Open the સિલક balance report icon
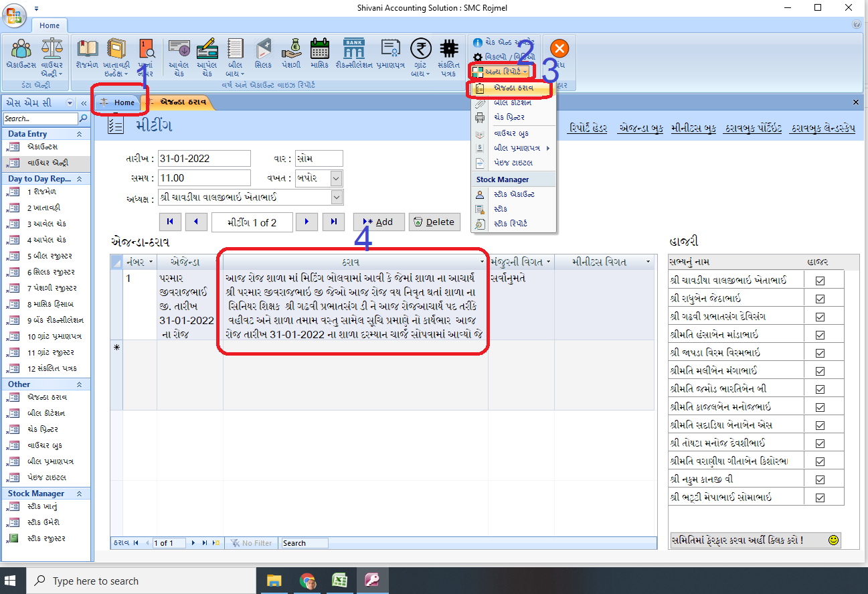 coord(263,54)
